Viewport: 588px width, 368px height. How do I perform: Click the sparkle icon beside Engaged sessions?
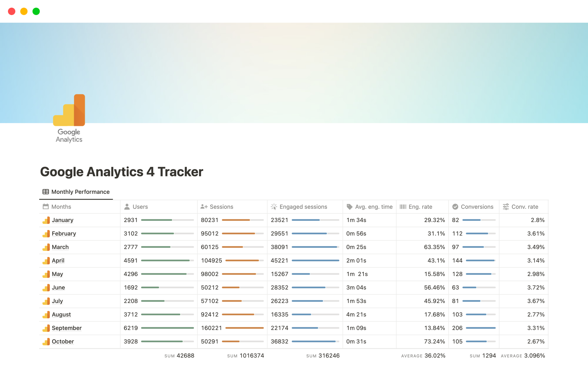pyautogui.click(x=274, y=207)
